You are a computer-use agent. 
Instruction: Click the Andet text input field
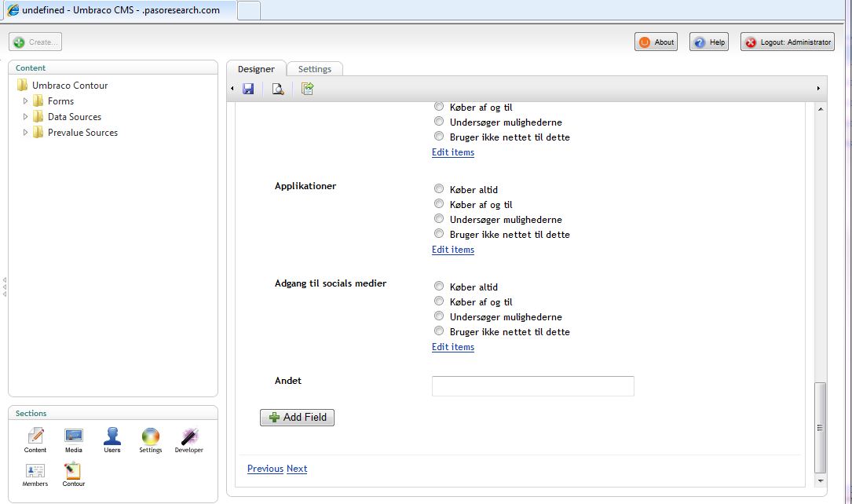click(x=532, y=386)
